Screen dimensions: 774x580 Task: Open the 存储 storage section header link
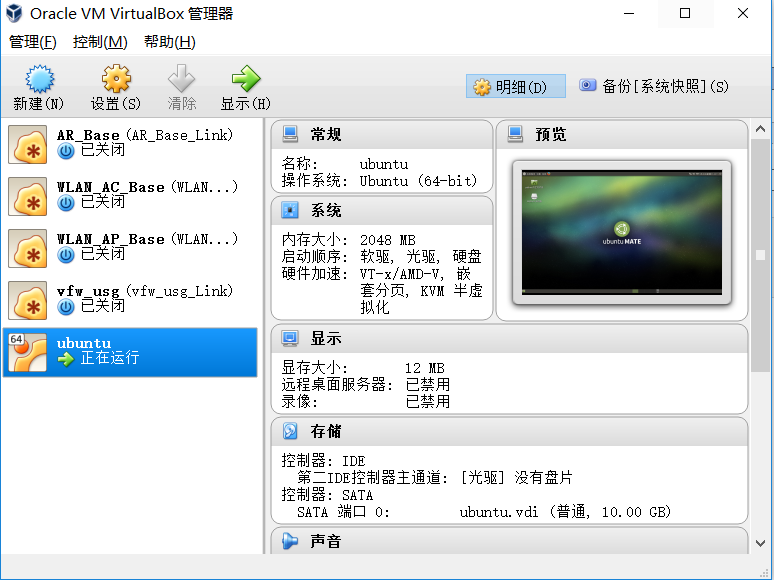pos(326,431)
